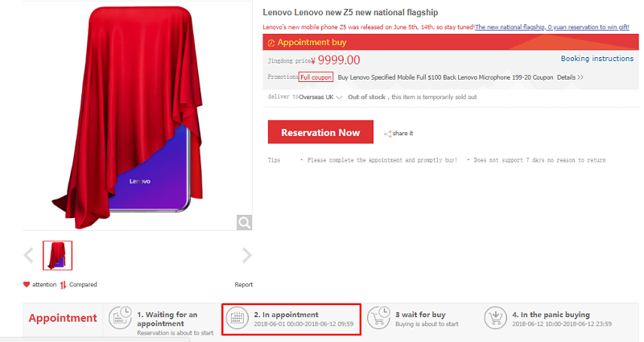Image resolution: width=644 pixels, height=342 pixels.
Task: Click the calendar icon for In appointment
Action: [x=237, y=318]
